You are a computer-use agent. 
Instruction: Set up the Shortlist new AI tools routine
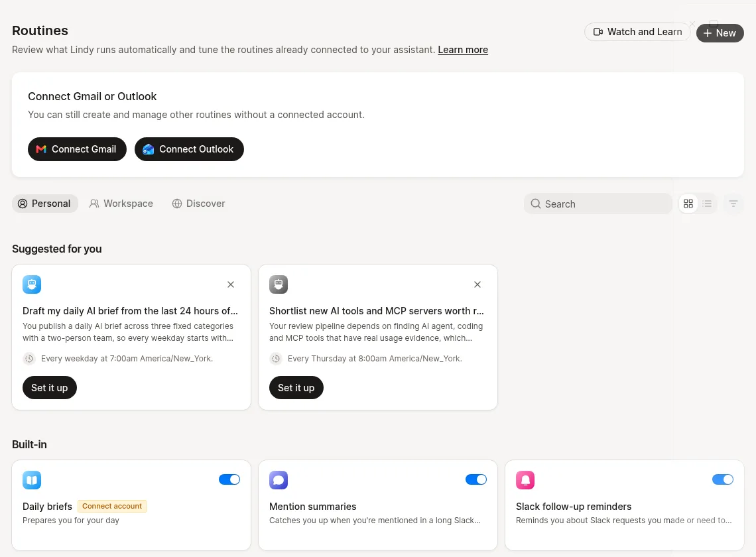(296, 388)
